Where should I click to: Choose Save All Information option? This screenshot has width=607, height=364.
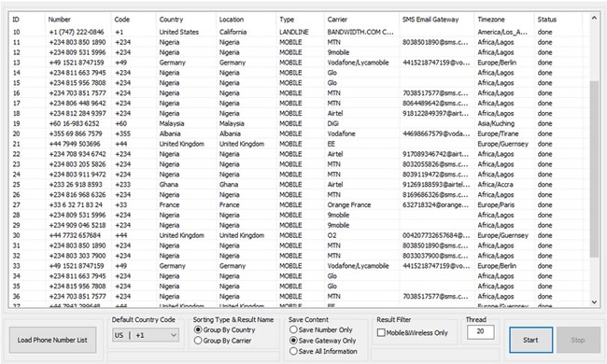pyautogui.click(x=293, y=351)
